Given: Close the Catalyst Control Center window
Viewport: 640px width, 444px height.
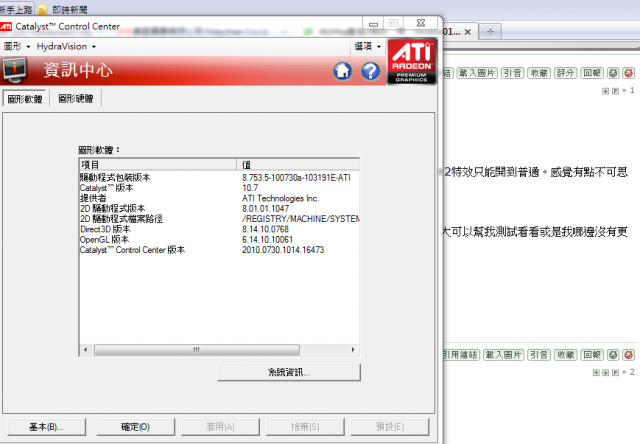Looking at the screenshot, I should (421, 23).
